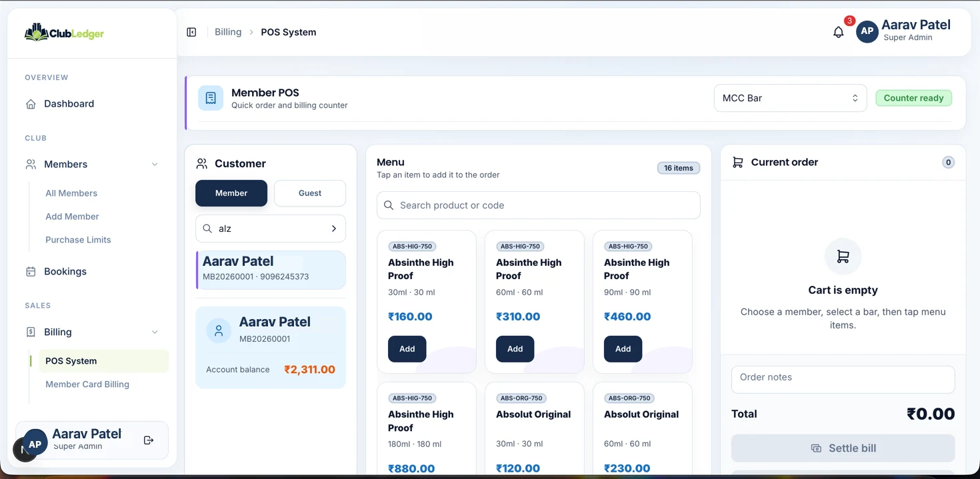Click the magnifier icon in the product search box
Image resolution: width=980 pixels, height=479 pixels.
point(389,205)
